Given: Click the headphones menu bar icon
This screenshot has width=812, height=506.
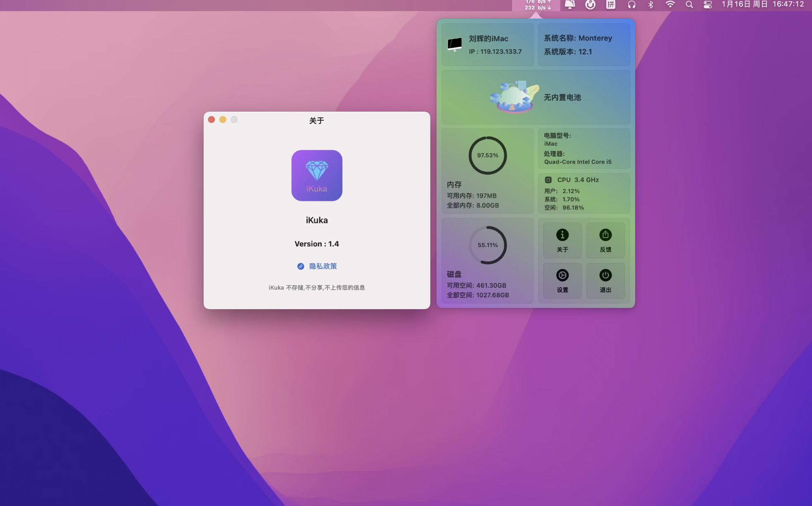Looking at the screenshot, I should (x=631, y=5).
